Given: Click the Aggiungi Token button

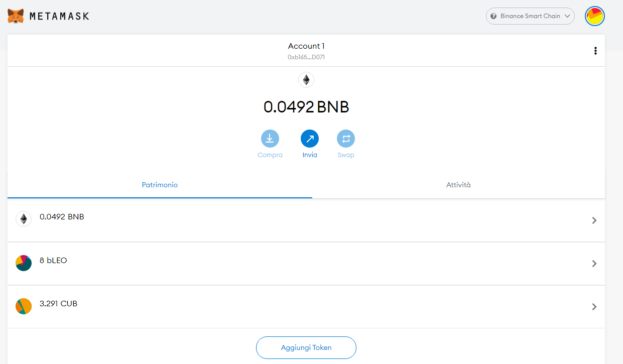Looking at the screenshot, I should 306,347.
